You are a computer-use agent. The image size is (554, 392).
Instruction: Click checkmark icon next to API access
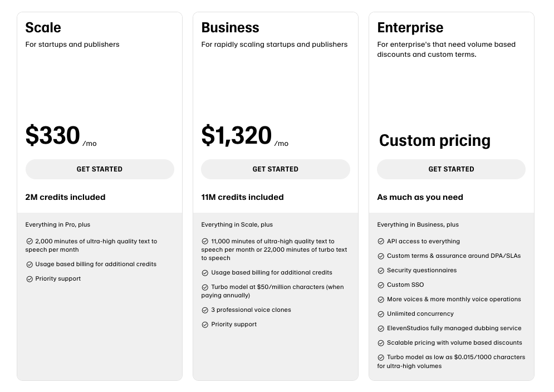click(381, 242)
